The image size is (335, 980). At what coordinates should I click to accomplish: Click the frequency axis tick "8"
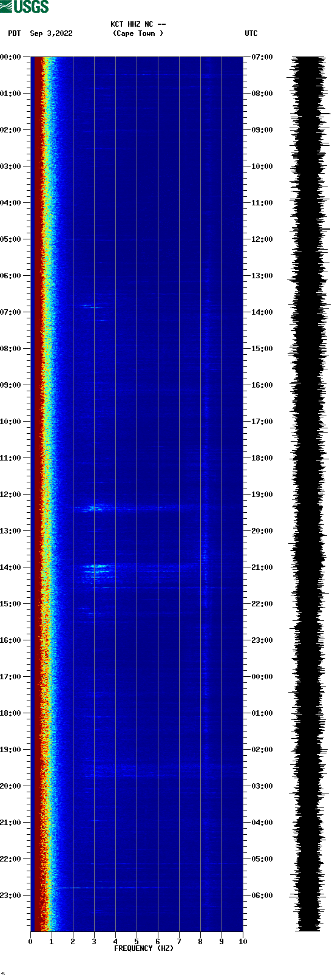(200, 942)
